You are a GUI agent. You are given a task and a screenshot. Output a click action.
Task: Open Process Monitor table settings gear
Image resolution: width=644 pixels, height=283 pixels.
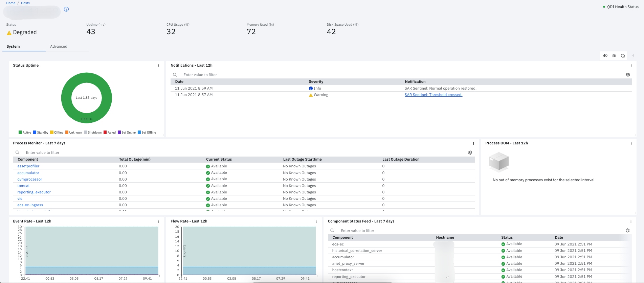tap(470, 152)
